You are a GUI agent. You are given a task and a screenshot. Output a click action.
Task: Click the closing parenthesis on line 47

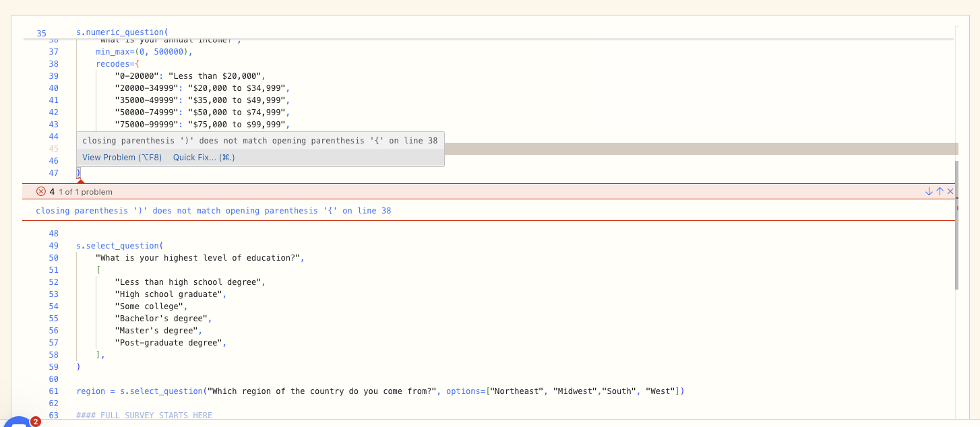pyautogui.click(x=78, y=173)
